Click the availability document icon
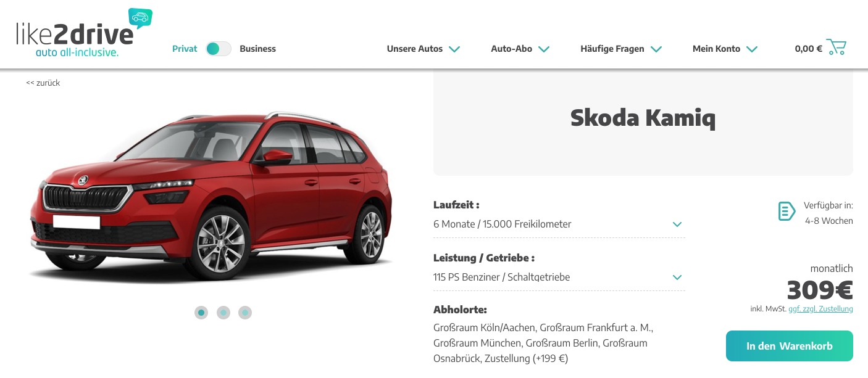 point(787,212)
